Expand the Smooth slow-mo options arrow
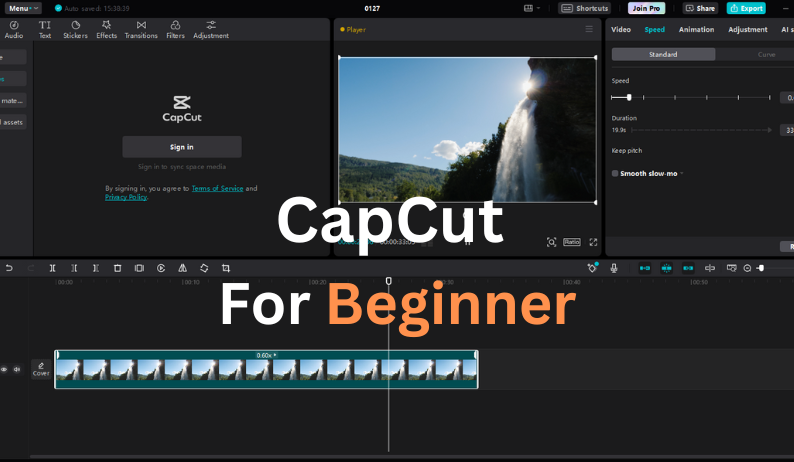 (682, 173)
